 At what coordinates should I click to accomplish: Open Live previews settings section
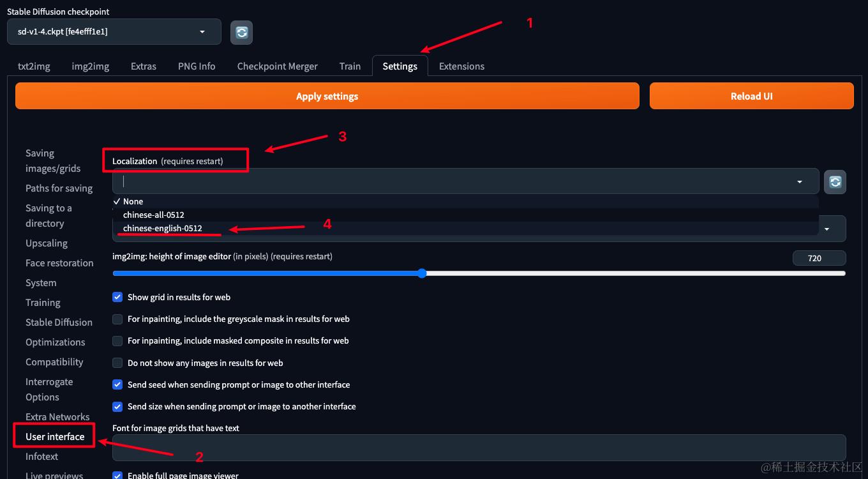click(54, 475)
